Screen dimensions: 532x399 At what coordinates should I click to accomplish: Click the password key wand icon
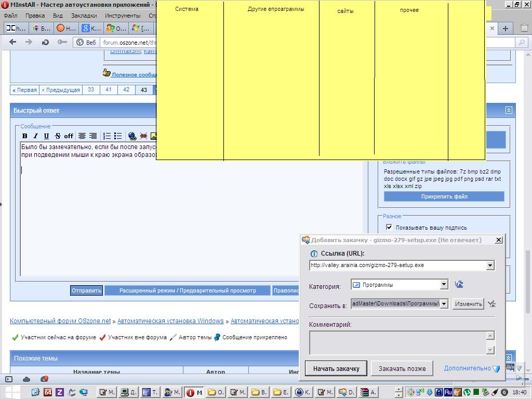(62, 42)
